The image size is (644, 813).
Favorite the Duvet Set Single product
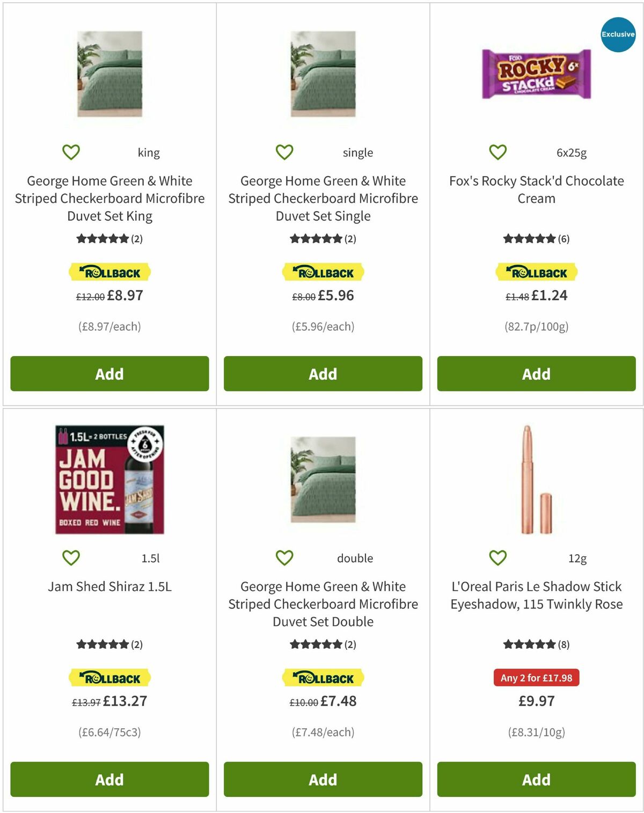pyautogui.click(x=284, y=152)
